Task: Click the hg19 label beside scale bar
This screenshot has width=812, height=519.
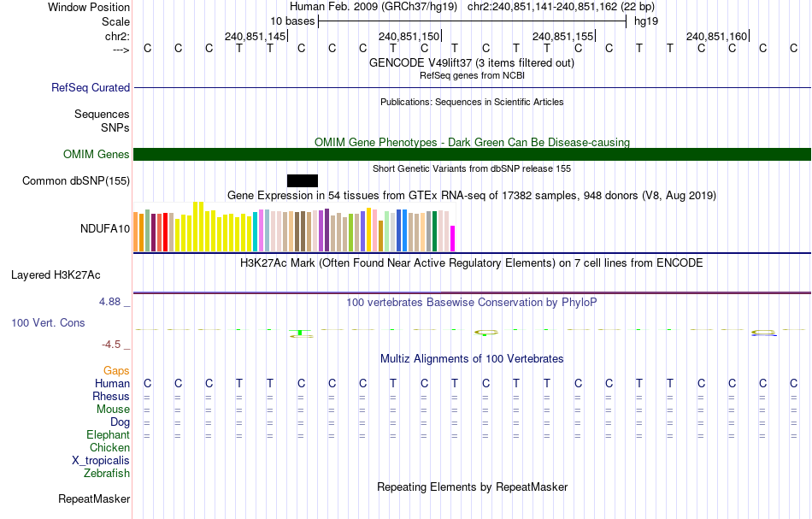Action: point(646,21)
